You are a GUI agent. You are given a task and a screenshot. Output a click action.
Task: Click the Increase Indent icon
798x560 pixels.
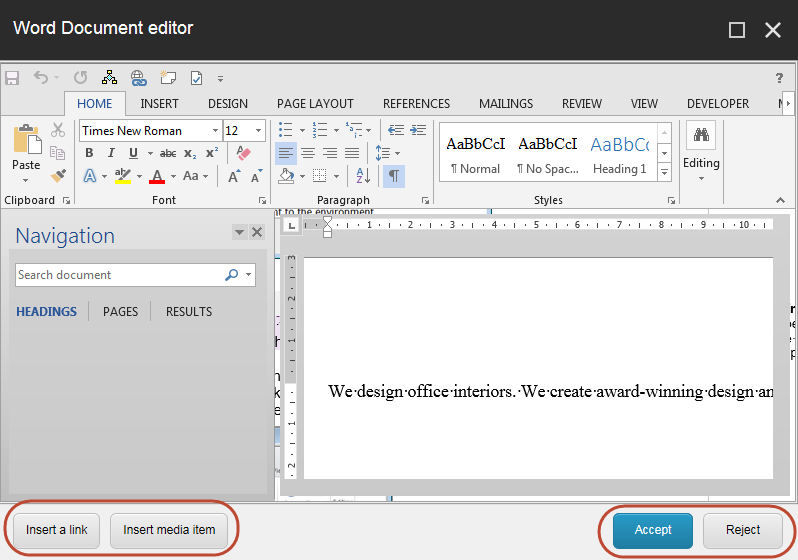417,130
